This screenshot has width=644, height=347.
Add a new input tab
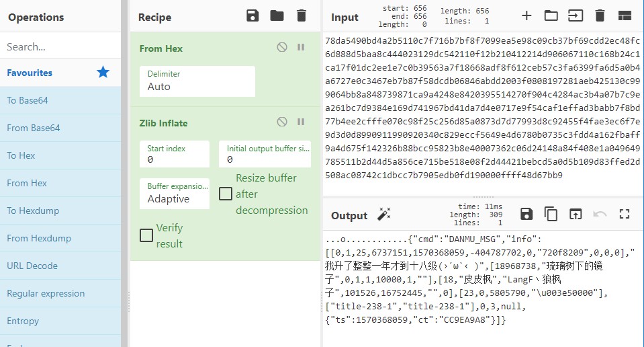point(526,15)
